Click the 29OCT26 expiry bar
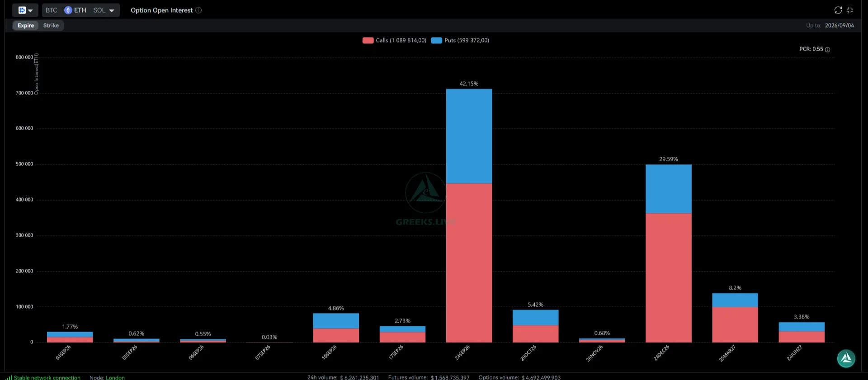Image resolution: width=868 pixels, height=380 pixels. (x=535, y=326)
